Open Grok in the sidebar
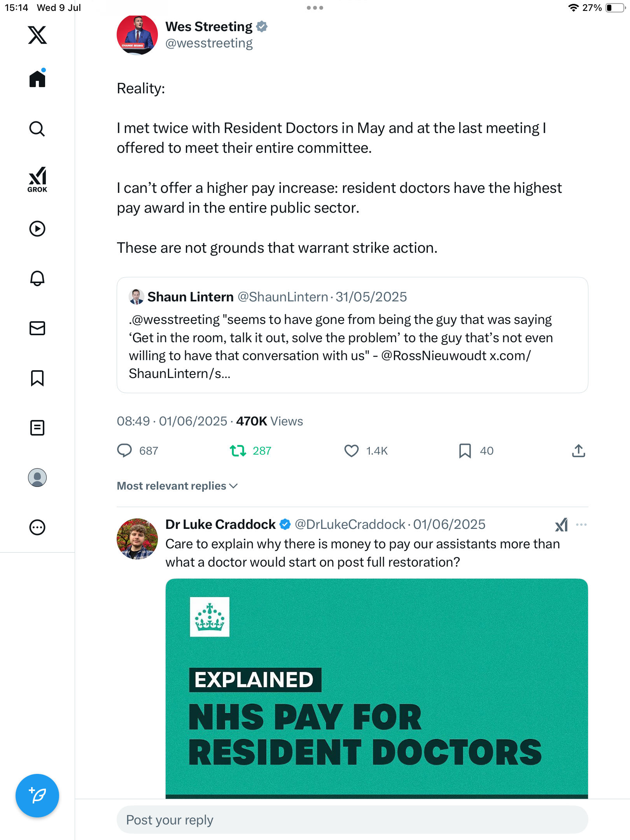 37,180
